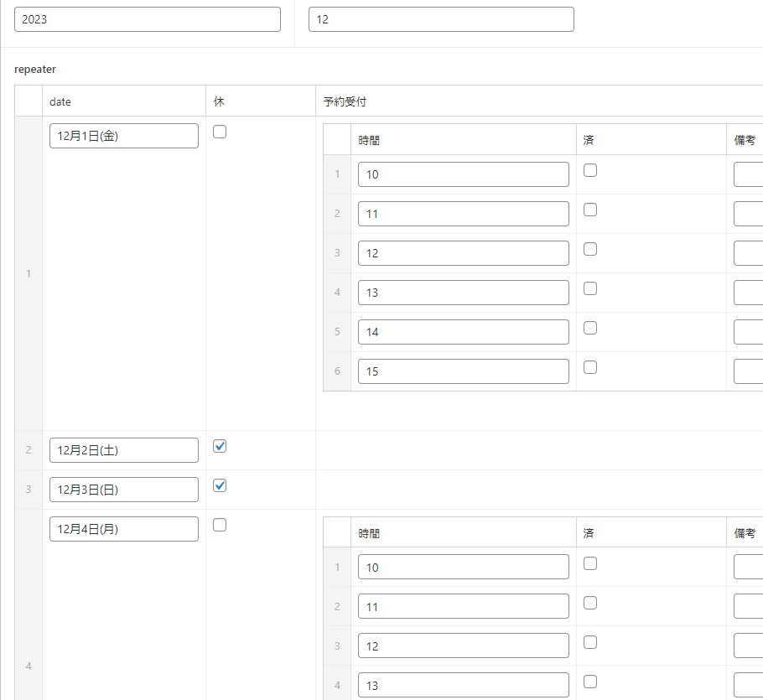Viewport: 763px width, 700px height.
Task: Click the 時間 field with value 10 on 12月4日
Action: pos(463,567)
